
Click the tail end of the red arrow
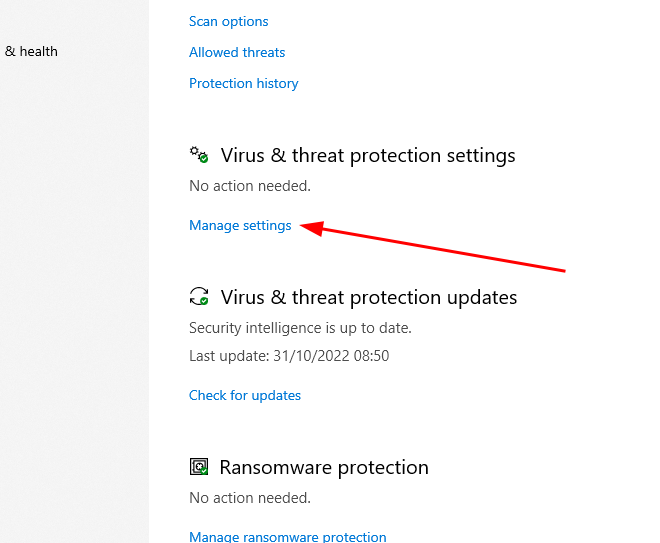563,269
